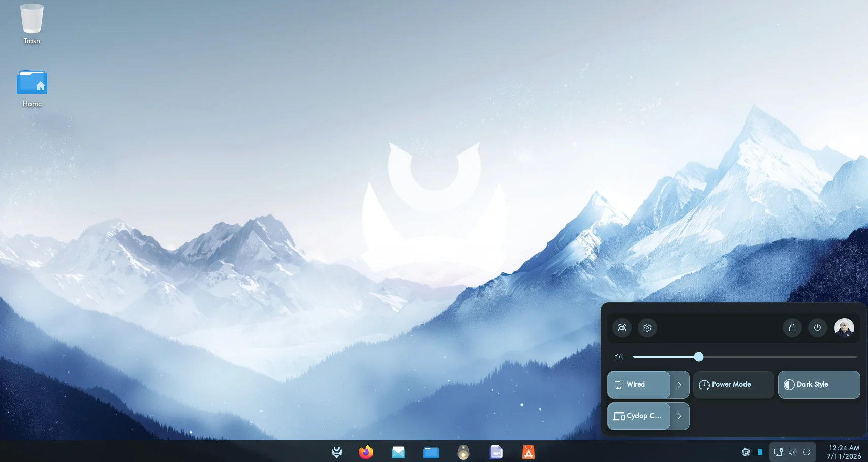Viewport: 868px width, 462px height.
Task: Select the Home folder on the desktop
Action: (x=32, y=88)
